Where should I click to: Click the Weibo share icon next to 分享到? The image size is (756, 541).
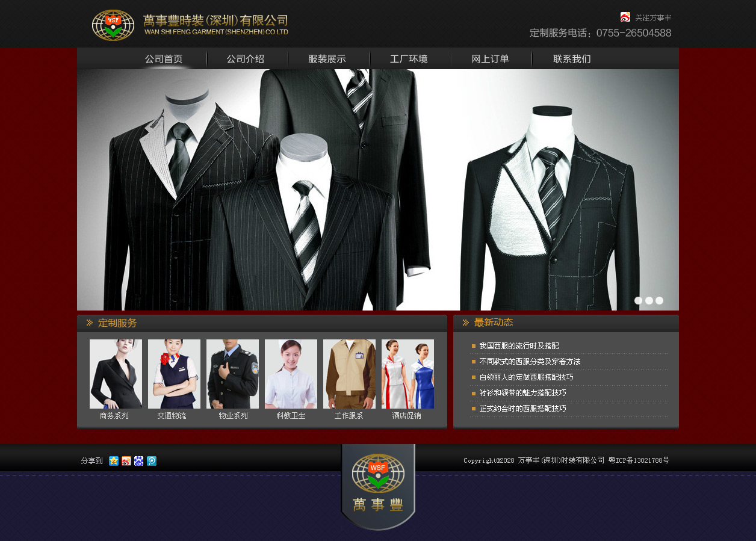[126, 460]
